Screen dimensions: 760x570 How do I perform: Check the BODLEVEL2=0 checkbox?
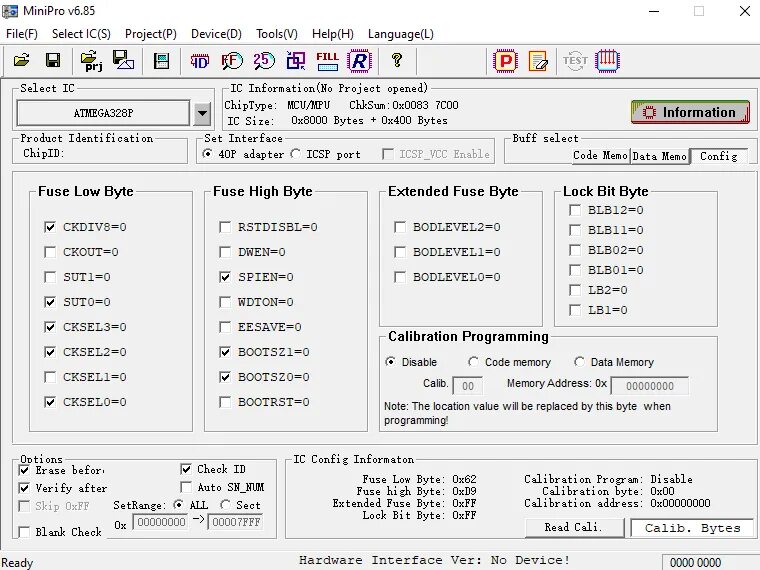point(400,227)
